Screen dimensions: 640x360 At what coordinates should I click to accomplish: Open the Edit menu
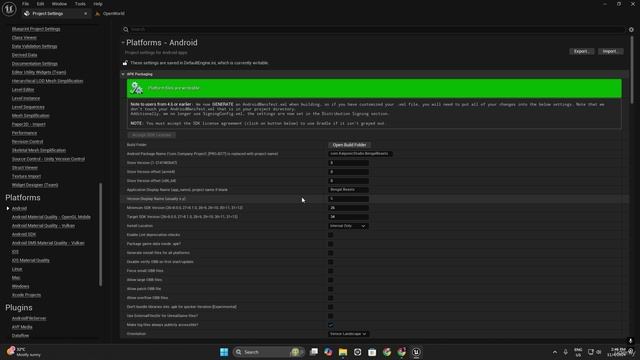coord(40,4)
